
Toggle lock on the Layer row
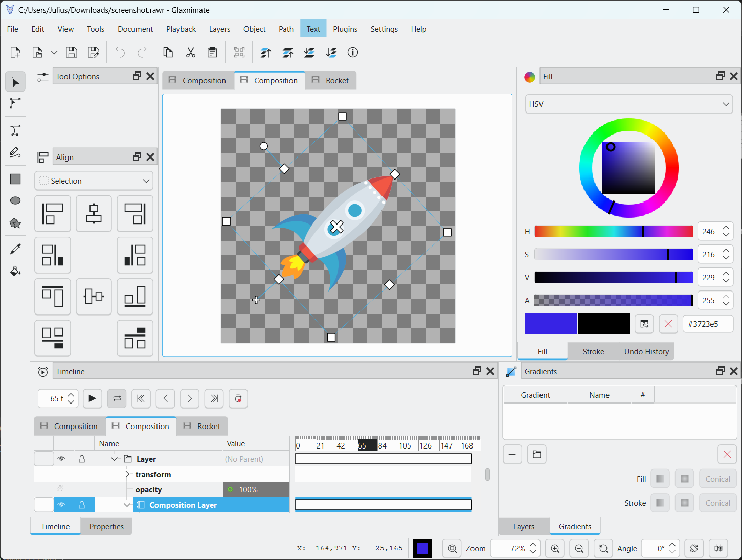pyautogui.click(x=82, y=459)
